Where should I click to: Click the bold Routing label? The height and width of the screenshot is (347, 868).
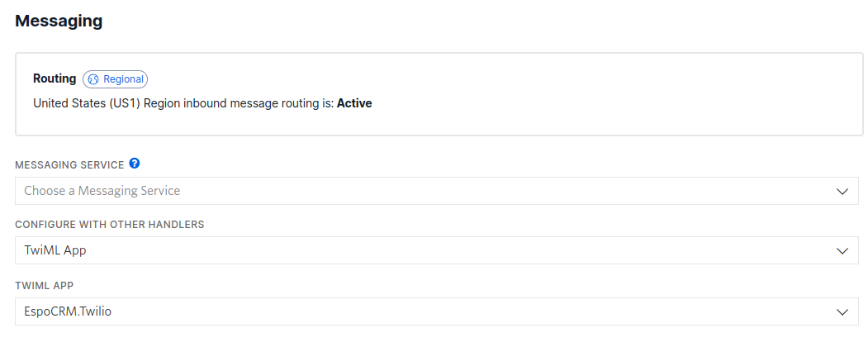[55, 79]
